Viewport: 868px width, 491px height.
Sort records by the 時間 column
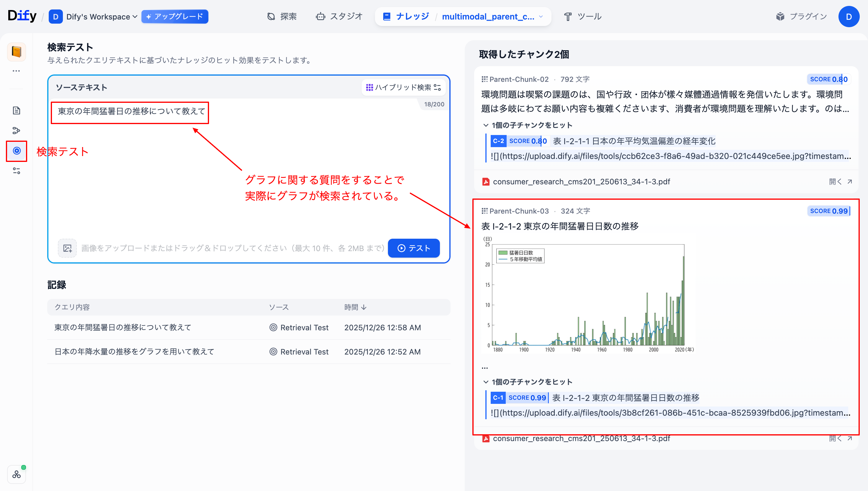tap(355, 307)
